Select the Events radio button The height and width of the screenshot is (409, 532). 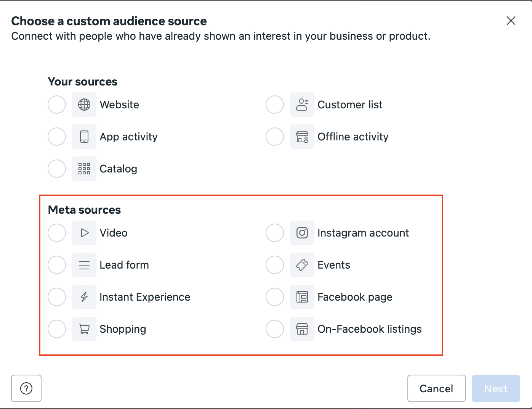point(275,265)
